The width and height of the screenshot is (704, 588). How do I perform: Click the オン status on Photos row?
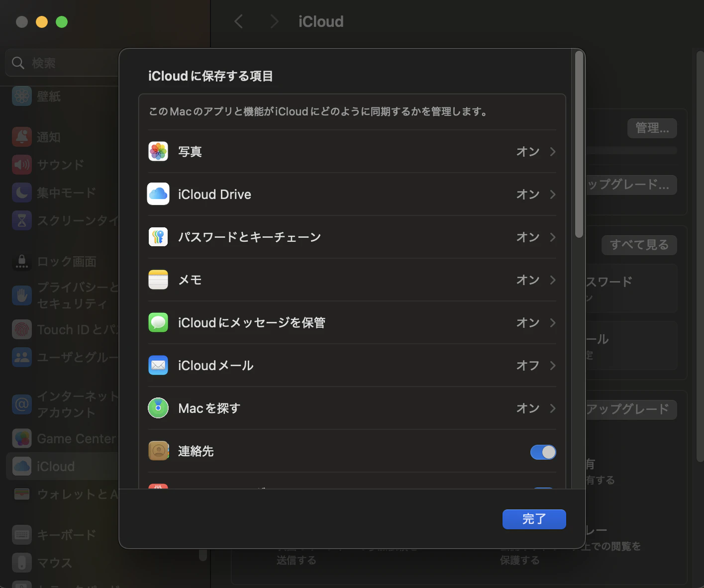(528, 151)
